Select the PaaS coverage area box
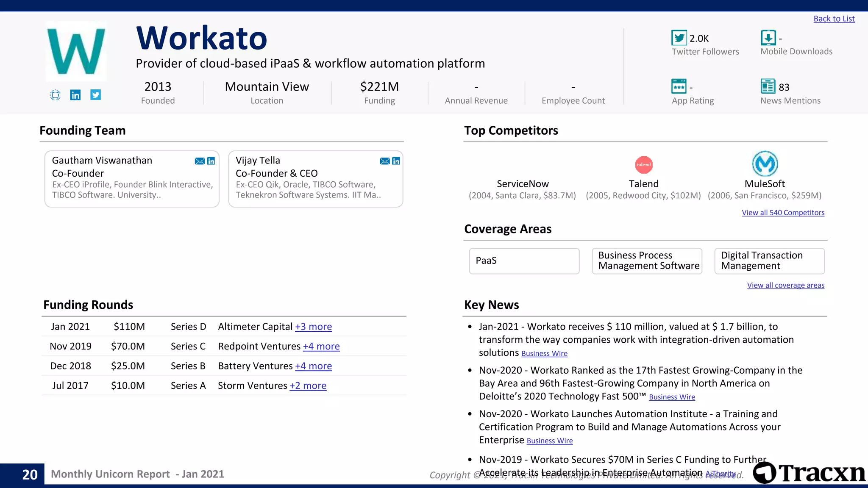Screen dimensions: 868x488 click(x=524, y=261)
